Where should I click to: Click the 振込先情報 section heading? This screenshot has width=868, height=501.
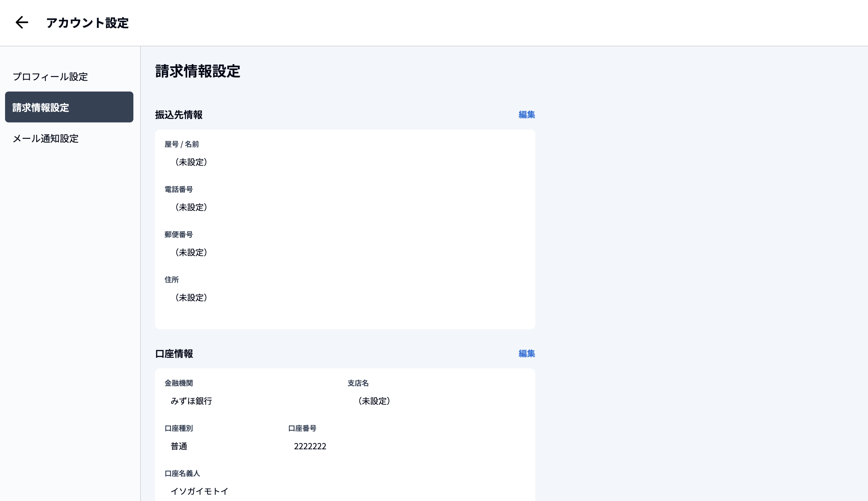point(179,115)
